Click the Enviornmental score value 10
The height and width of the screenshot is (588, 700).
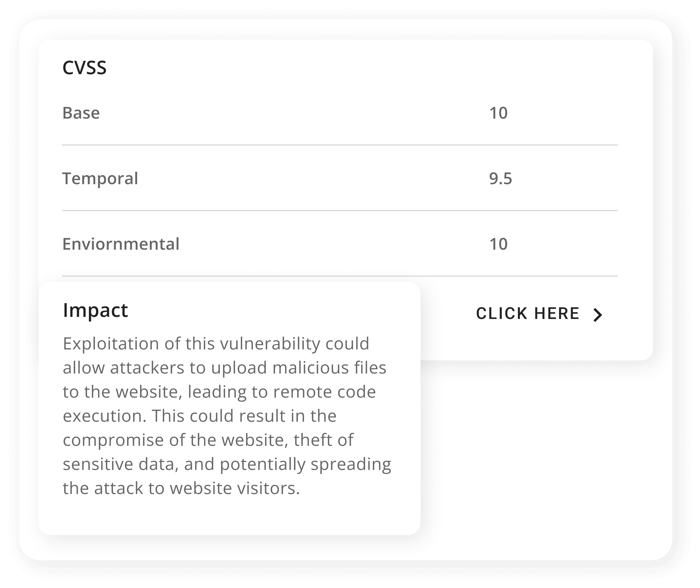[x=498, y=244]
